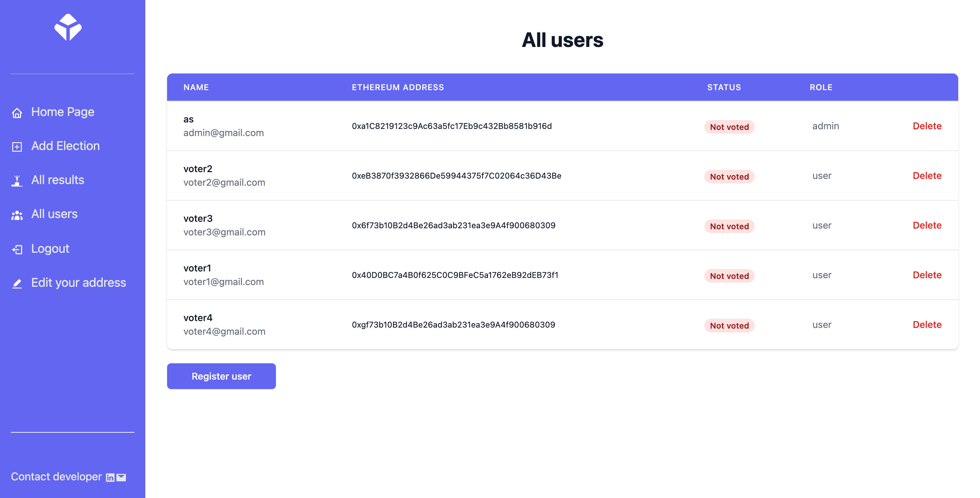Open the All users page from menu

point(54,214)
